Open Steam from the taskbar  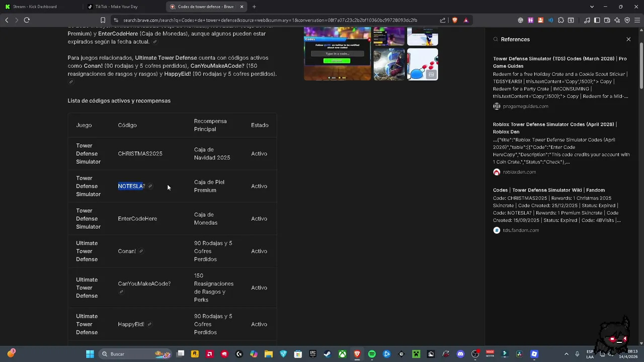click(328, 354)
